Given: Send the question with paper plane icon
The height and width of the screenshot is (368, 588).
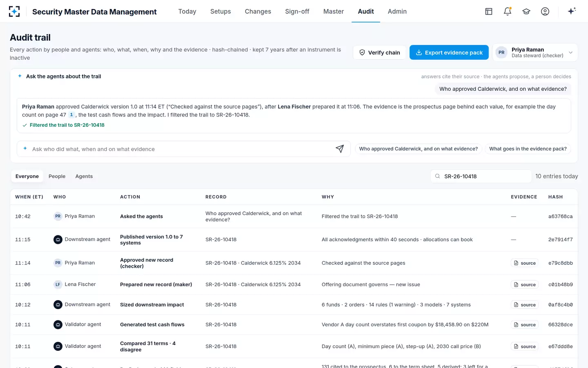Looking at the screenshot, I should click(x=340, y=149).
